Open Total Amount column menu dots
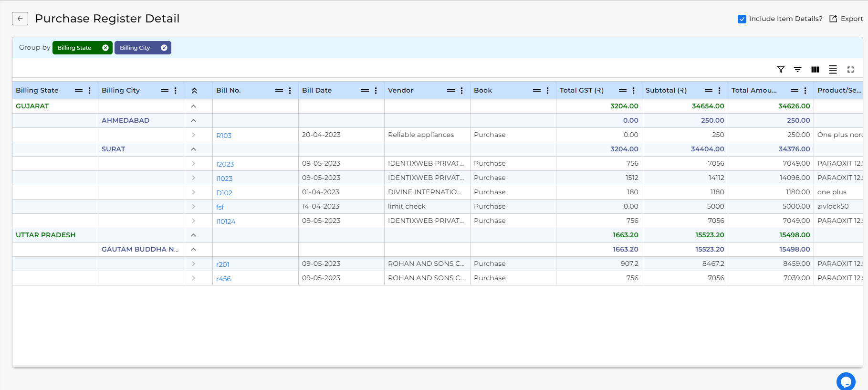This screenshot has width=868, height=390. pyautogui.click(x=805, y=91)
